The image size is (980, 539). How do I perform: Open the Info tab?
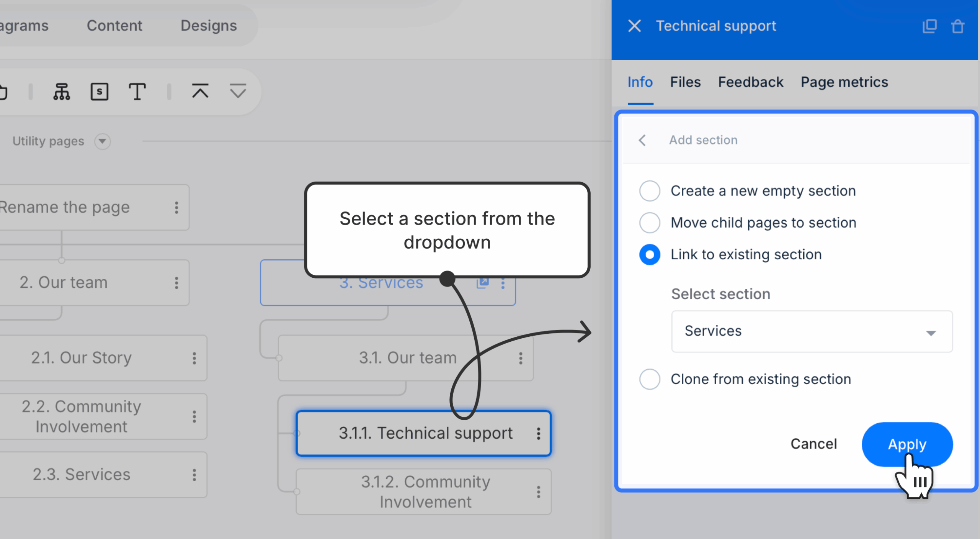(640, 82)
